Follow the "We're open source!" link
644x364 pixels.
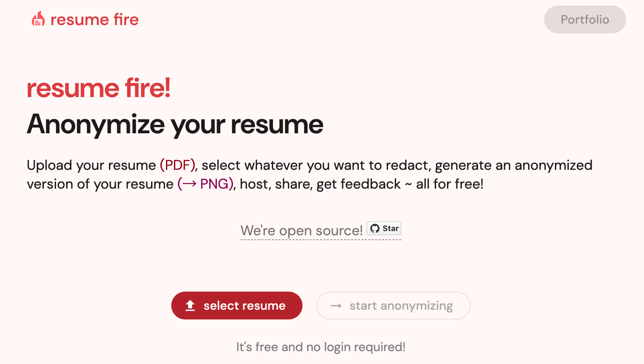pos(301,230)
